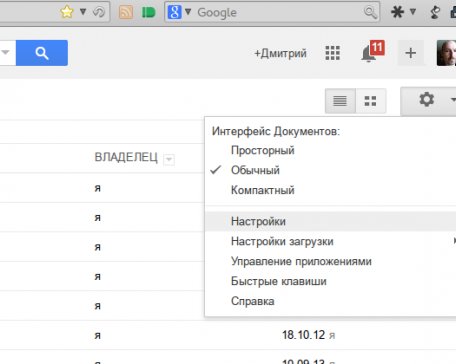Choose Управление приложениями
Viewport: 456px width, 364px height.
tap(330, 261)
